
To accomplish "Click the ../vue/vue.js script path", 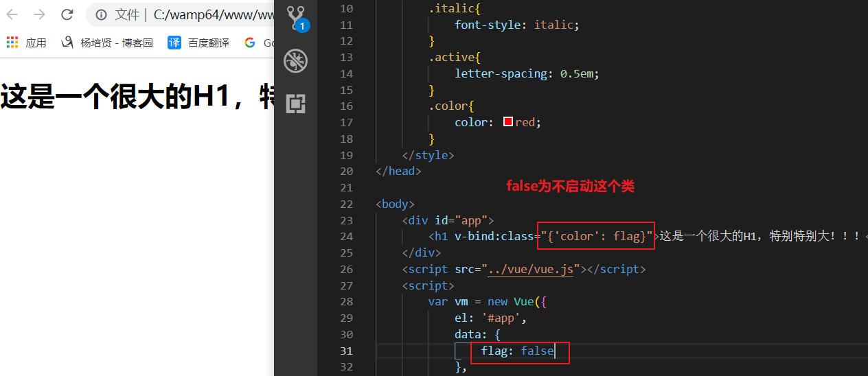I will coord(530,269).
